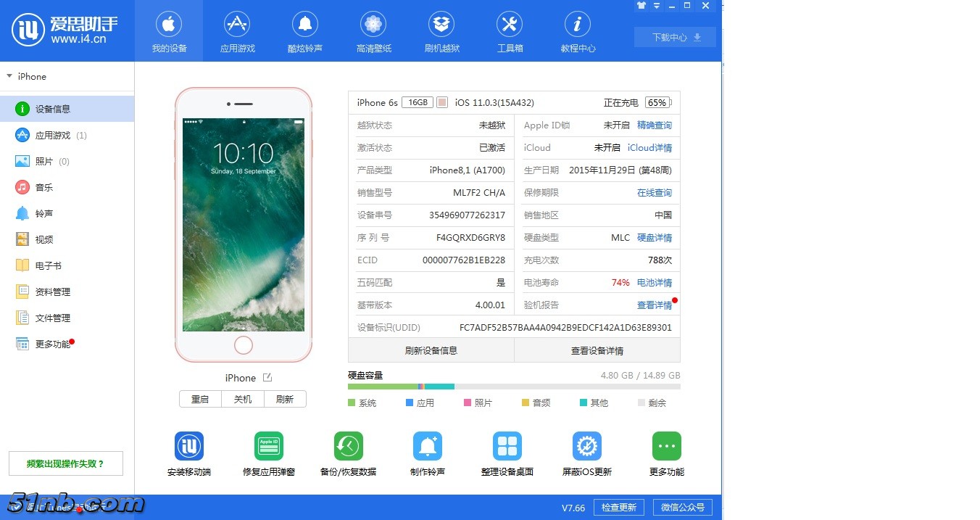The width and height of the screenshot is (980, 520).
Task: Select 文件管理 in the left sidebar
Action: pos(52,318)
